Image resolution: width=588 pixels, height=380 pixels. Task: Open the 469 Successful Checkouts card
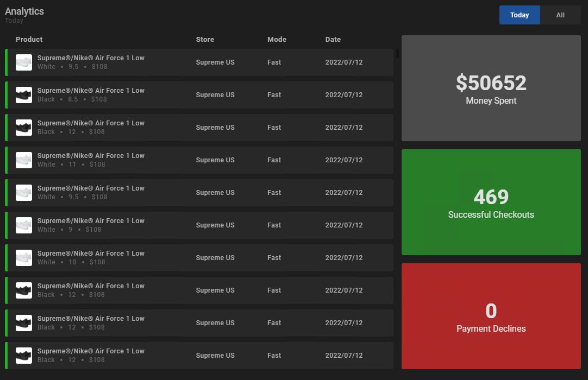pos(491,202)
